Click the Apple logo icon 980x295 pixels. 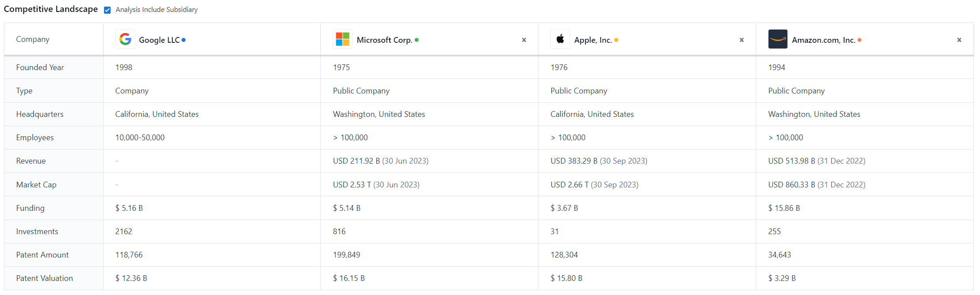560,39
